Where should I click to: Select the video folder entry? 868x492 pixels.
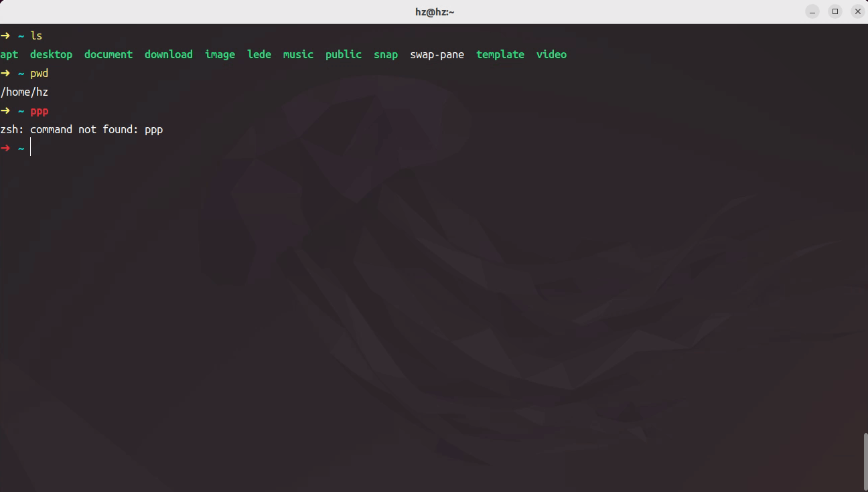[x=551, y=54]
